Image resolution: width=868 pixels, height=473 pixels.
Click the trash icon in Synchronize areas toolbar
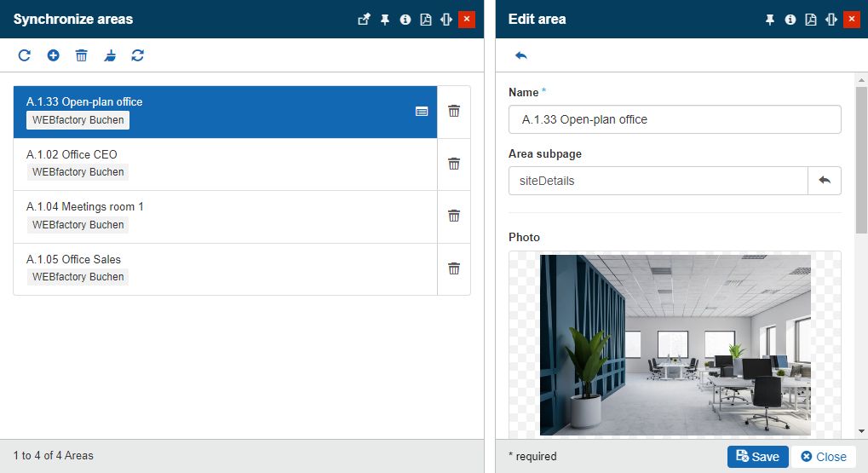pyautogui.click(x=82, y=55)
